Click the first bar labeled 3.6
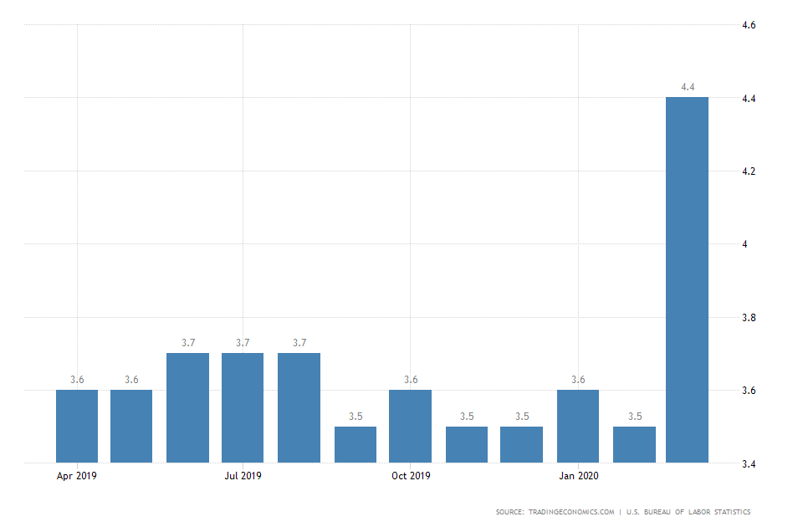This screenshot has height=532, width=798. pyautogui.click(x=77, y=422)
